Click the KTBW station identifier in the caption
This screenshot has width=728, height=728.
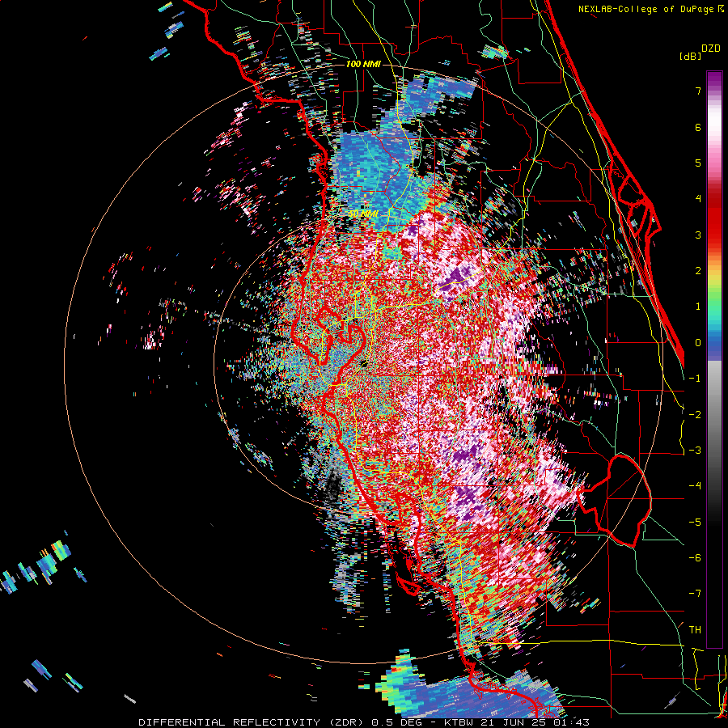coord(460,722)
